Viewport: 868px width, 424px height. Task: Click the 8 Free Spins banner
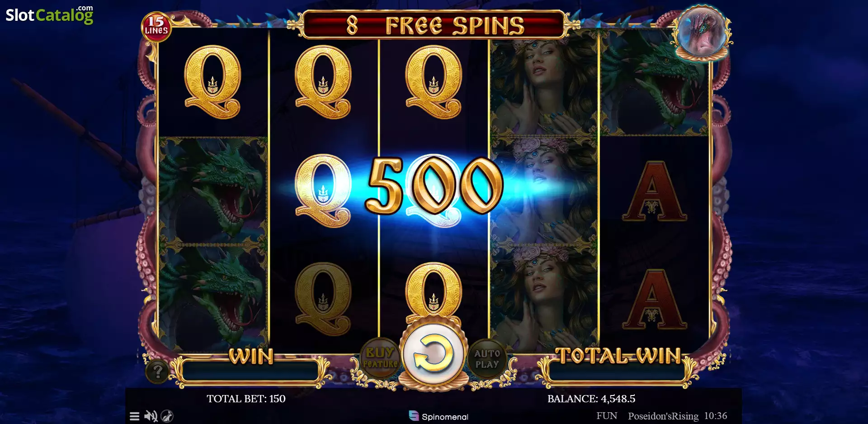[434, 25]
